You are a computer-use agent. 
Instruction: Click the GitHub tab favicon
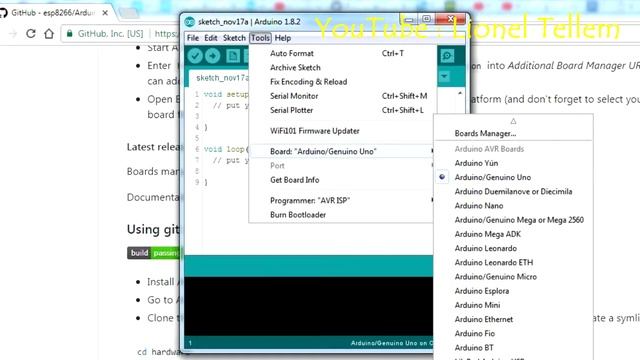(3, 13)
